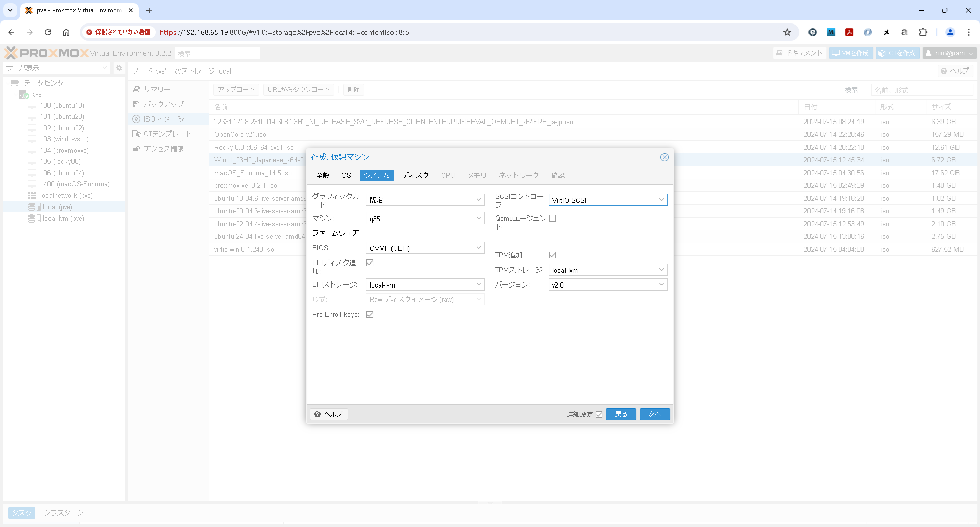Image resolution: width=980 pixels, height=527 pixels.
Task: Click the Back (戻る) button
Action: pyautogui.click(x=621, y=414)
